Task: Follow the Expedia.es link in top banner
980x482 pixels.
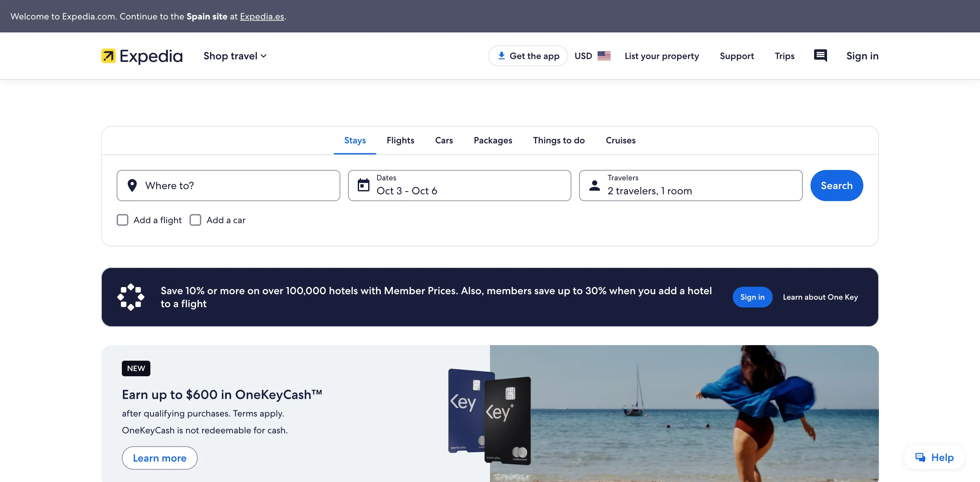Action: (262, 16)
